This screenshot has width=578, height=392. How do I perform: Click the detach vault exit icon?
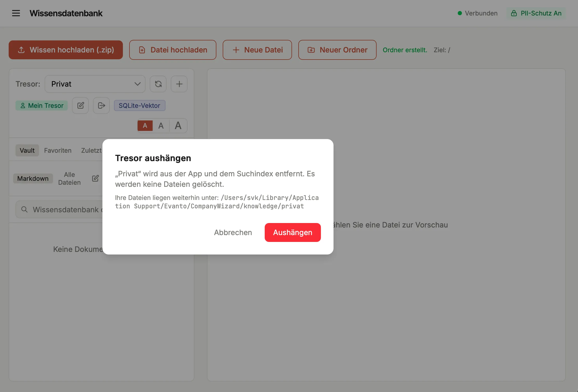coord(101,105)
